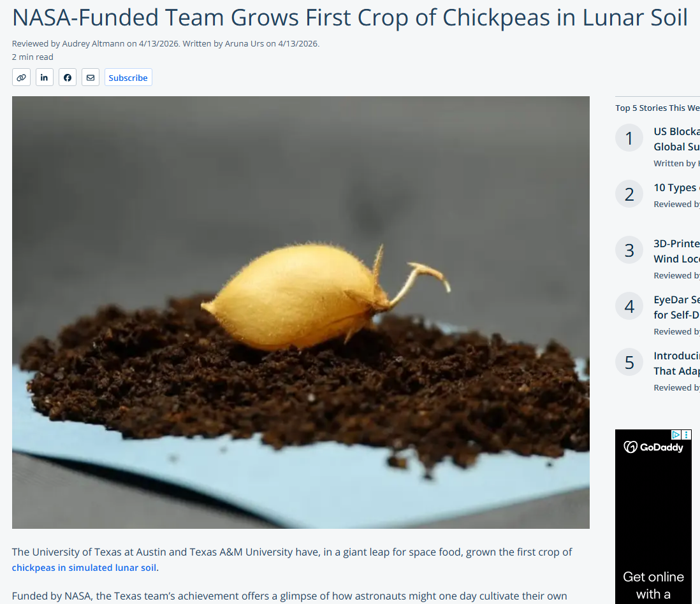Click the 'Get online with a' ad text

(x=653, y=586)
